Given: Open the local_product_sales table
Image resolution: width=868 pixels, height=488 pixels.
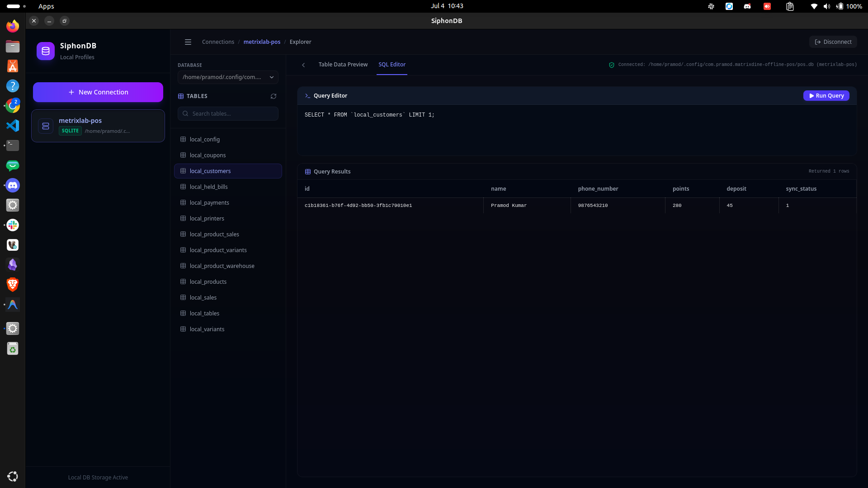Looking at the screenshot, I should pyautogui.click(x=228, y=235).
